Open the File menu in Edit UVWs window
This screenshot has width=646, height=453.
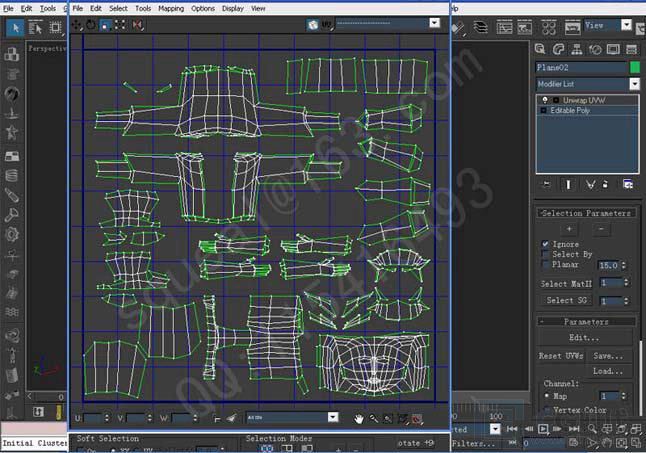(77, 8)
